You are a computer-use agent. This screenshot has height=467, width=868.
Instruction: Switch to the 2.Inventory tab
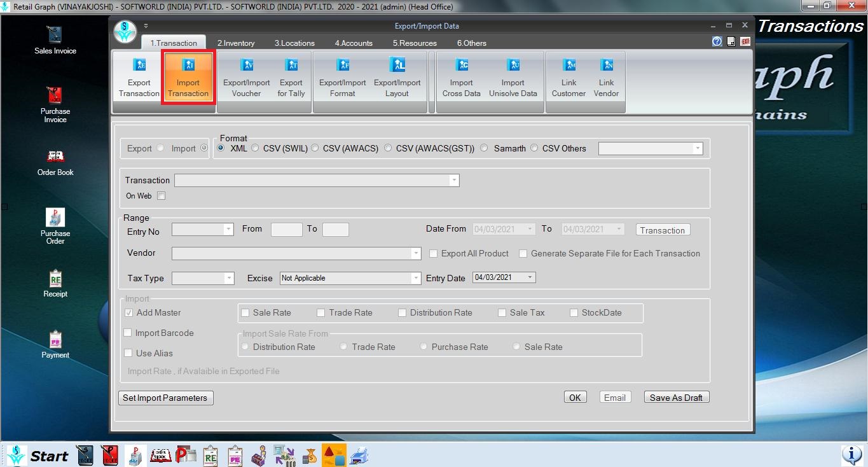coord(236,43)
